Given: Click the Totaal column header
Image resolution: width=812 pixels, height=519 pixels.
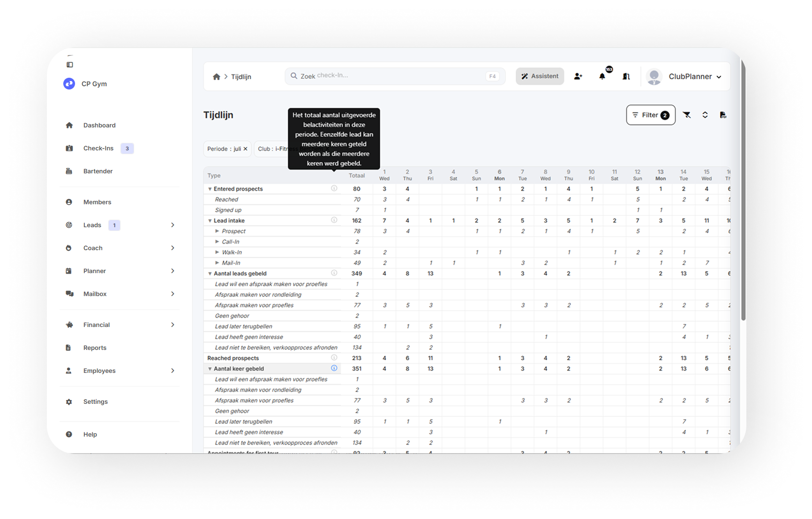Looking at the screenshot, I should [x=357, y=176].
